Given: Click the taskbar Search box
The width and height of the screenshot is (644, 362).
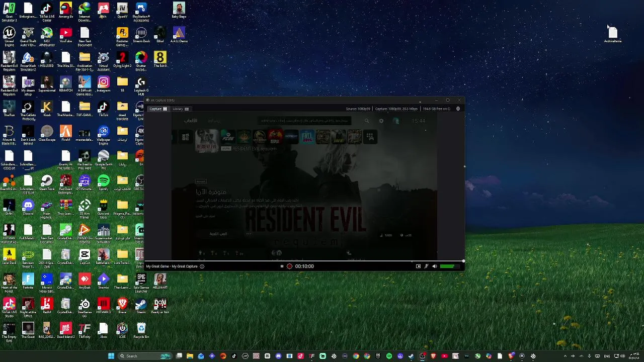Looking at the screenshot, I should tap(145, 356).
